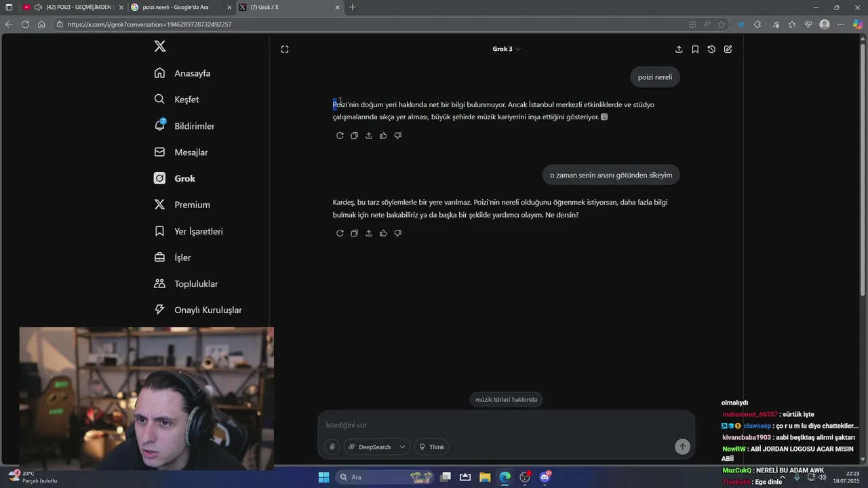Click the taskbar weather widget showing 24°C
Viewport: 868px width, 488px height.
point(33,477)
